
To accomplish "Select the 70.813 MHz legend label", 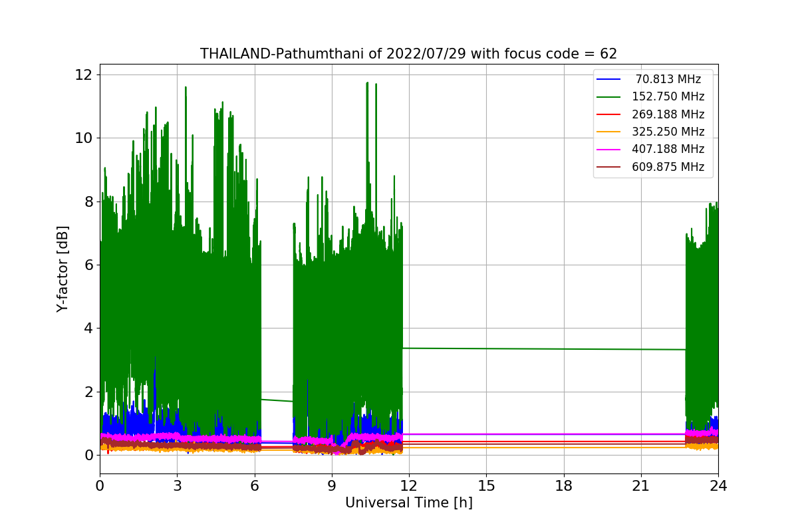I will (x=668, y=79).
